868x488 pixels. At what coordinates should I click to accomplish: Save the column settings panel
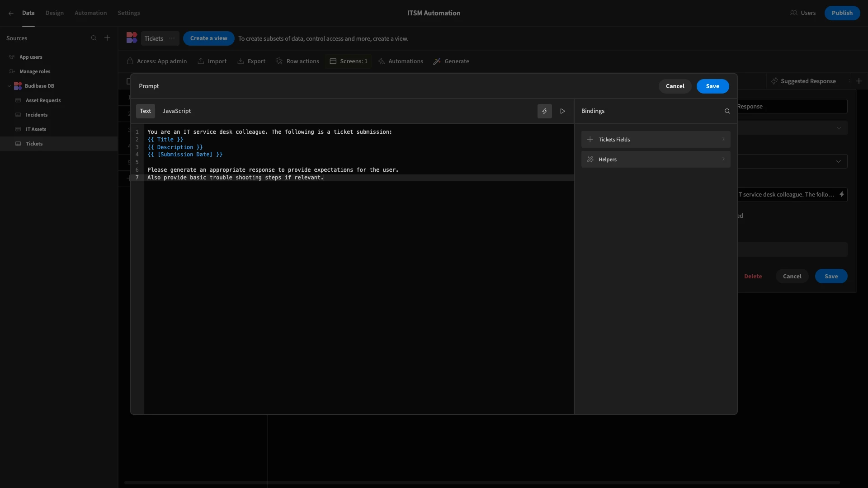[x=831, y=277]
